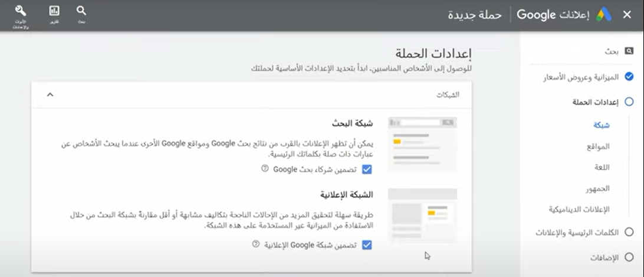This screenshot has width=644, height=277.
Task: Uncheck تضمين شبكة Google الإعلانية checkbox
Action: pos(367,245)
